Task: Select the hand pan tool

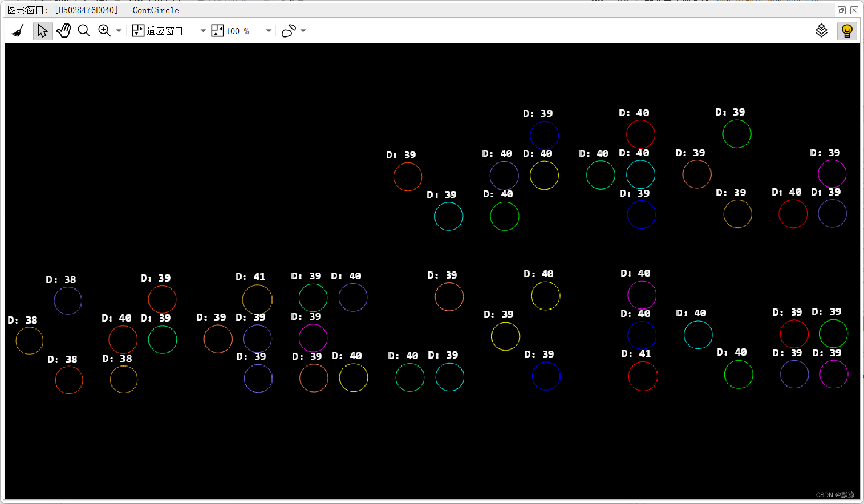Action: (x=63, y=30)
